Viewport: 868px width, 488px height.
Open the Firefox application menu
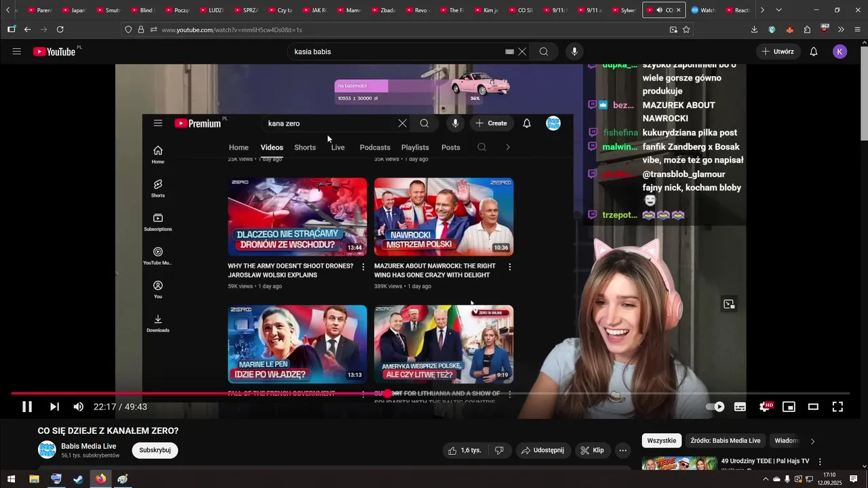[858, 30]
